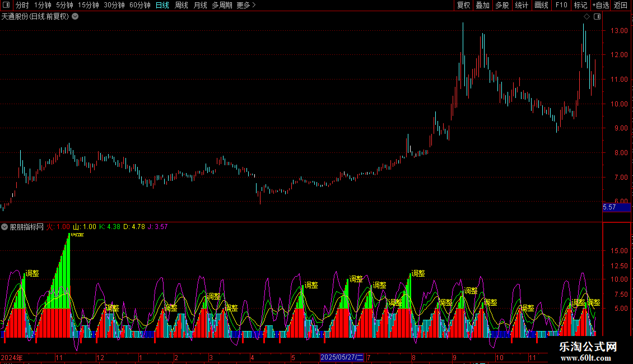The width and height of the screenshot is (633, 364).
Task: Click the 13.00 price axis label
Action: pos(619,31)
